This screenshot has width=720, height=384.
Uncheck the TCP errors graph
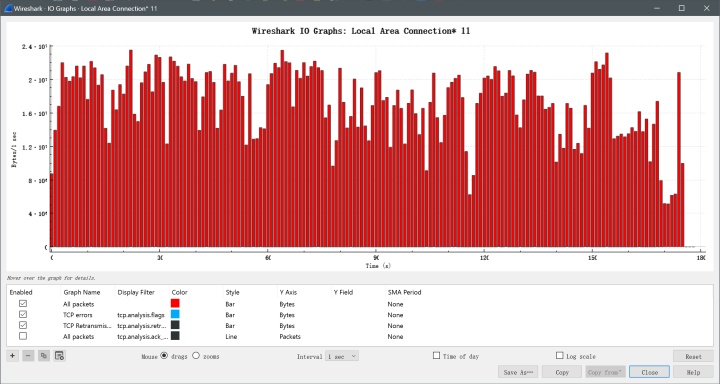pos(23,315)
